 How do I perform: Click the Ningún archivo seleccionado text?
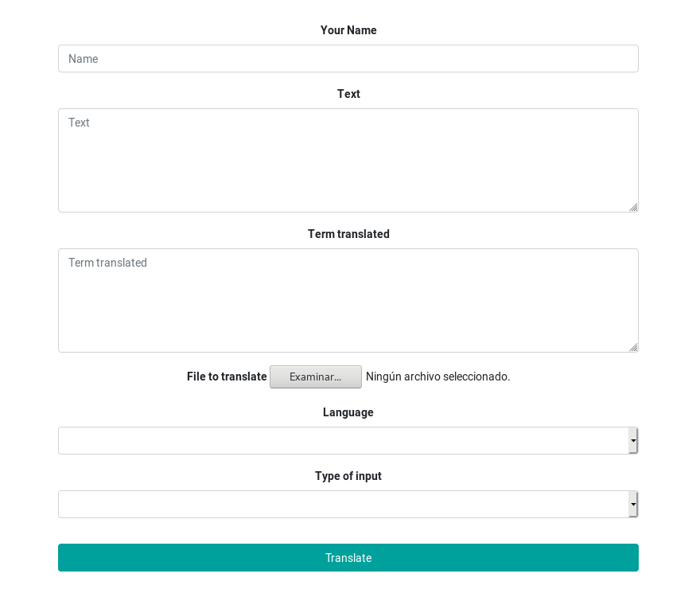437,376
